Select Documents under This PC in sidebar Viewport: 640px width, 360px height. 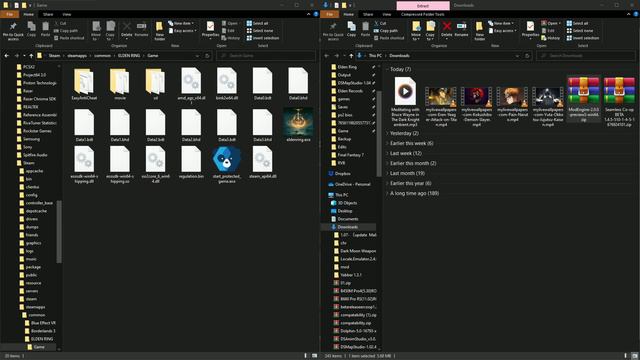[344, 219]
